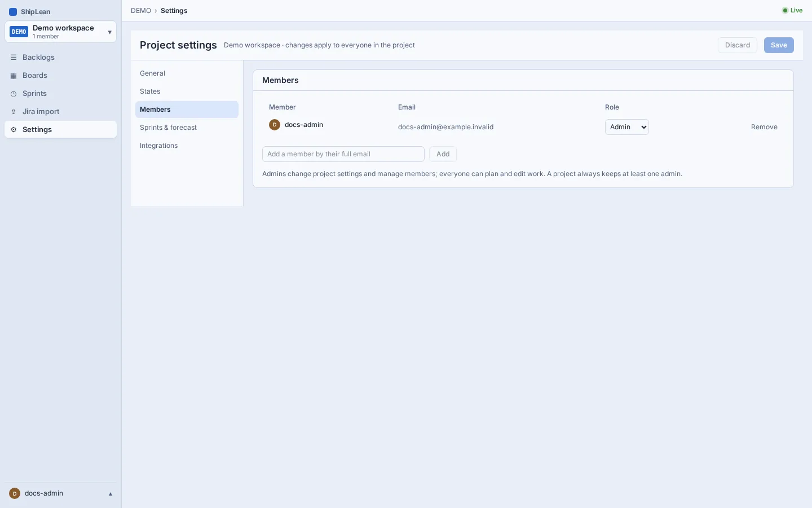
Task: Focus the add member email field
Action: tap(343, 154)
